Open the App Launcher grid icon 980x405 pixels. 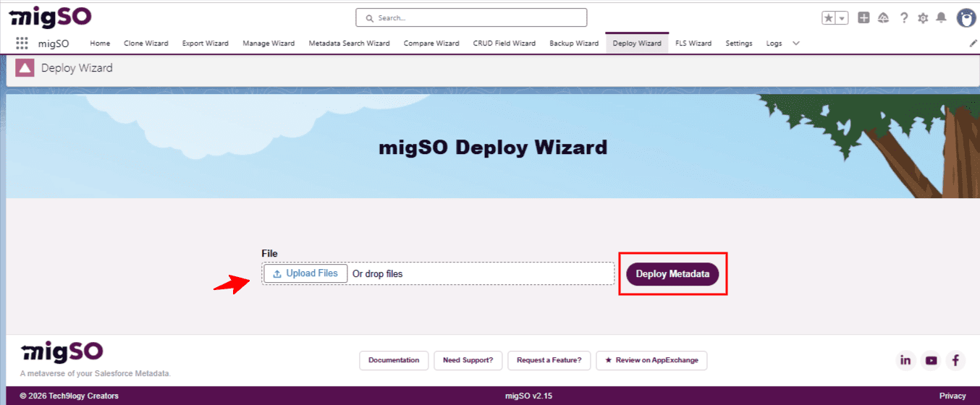click(x=22, y=43)
